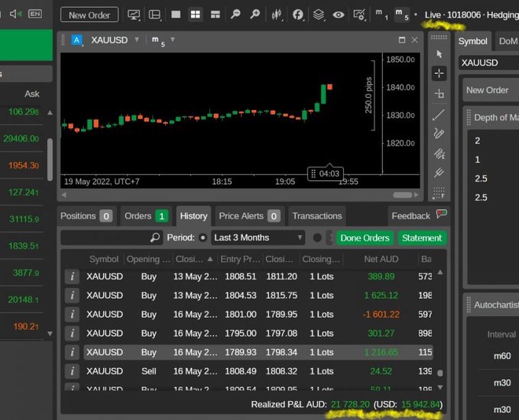Screen dimensions: 519x420
Task: Toggle the eye viewing options icon
Action: point(339,15)
